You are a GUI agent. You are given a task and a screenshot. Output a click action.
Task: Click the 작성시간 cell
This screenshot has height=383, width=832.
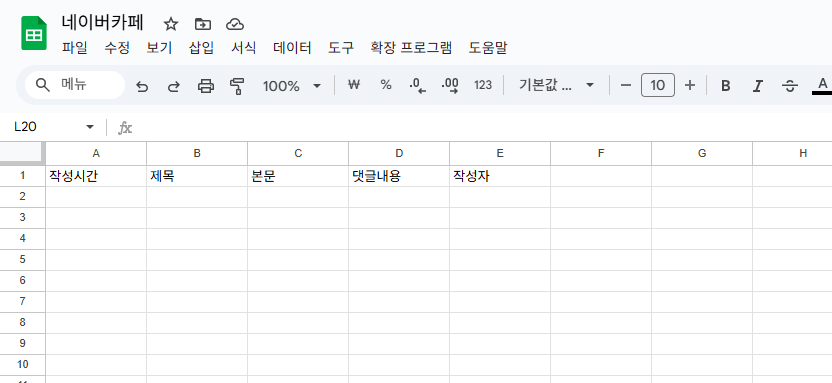click(x=96, y=176)
